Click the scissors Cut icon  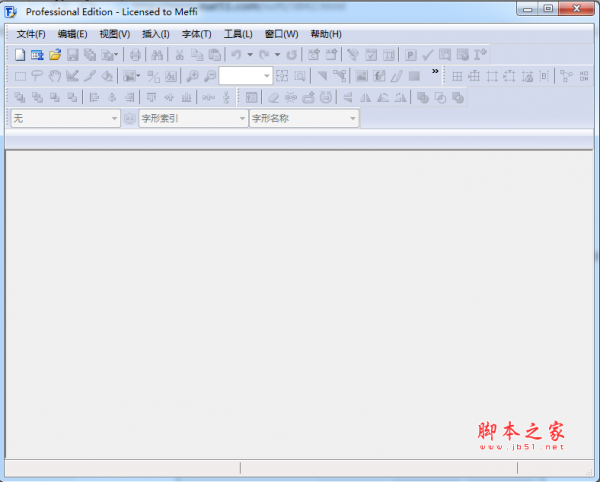179,55
